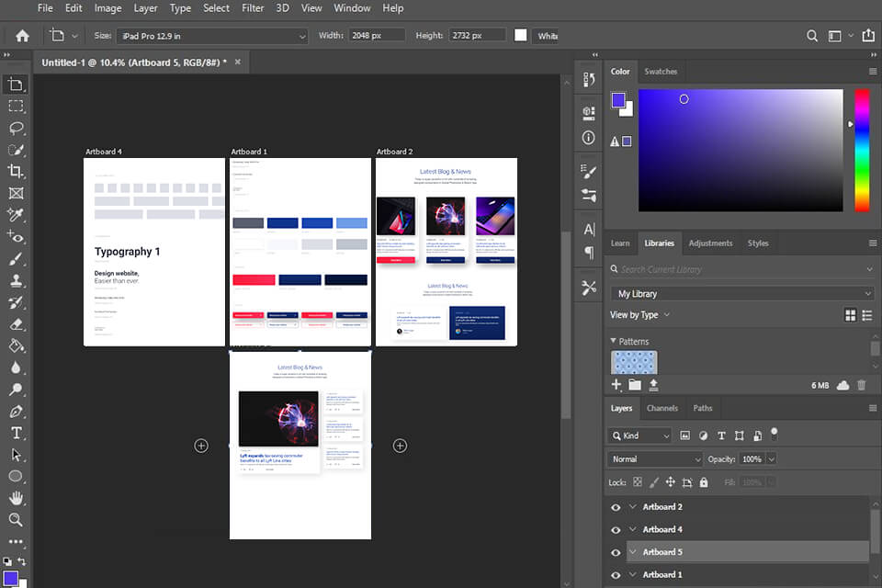The image size is (882, 588).
Task: Add new library item with plus button
Action: 616,385
